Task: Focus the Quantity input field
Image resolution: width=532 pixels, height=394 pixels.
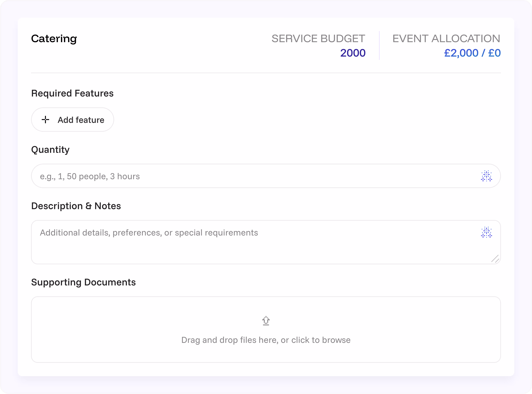Action: point(238,176)
